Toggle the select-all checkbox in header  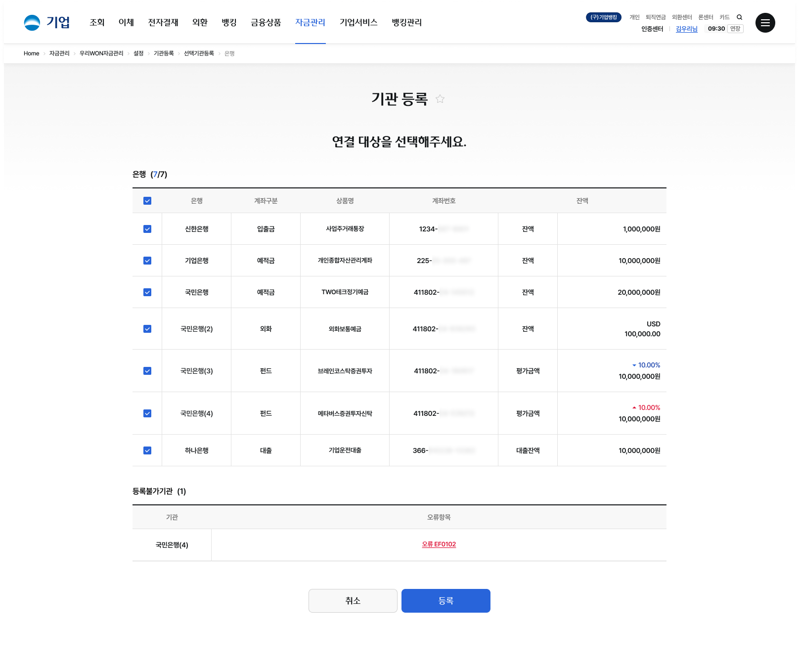coord(147,201)
